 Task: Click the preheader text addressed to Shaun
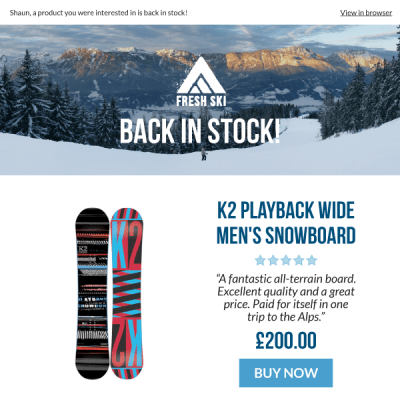coord(99,13)
